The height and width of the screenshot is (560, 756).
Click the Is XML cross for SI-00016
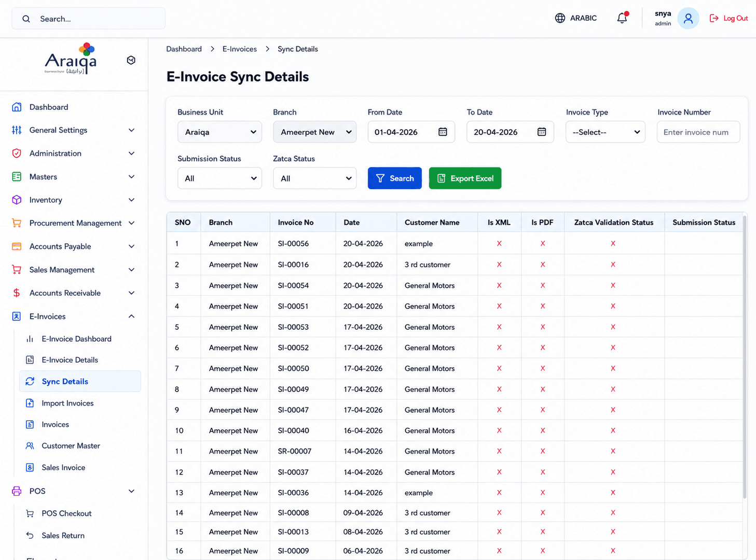(499, 264)
